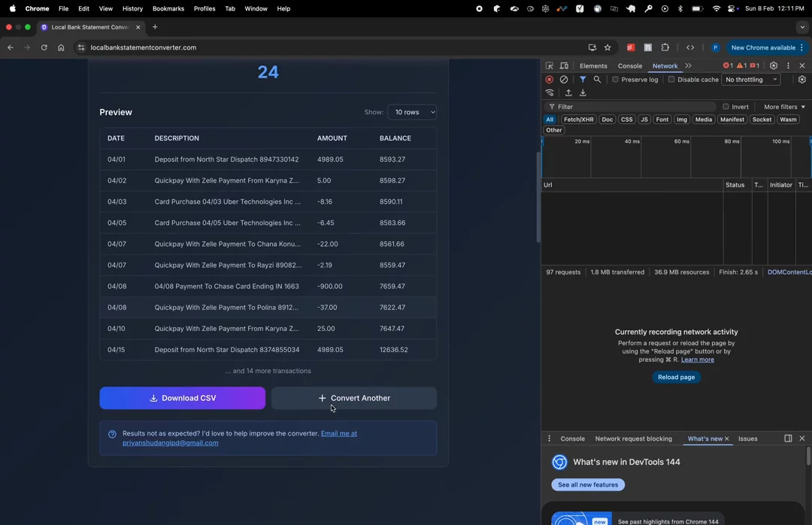Click the inspect element picker icon
The image size is (812, 525).
coord(550,66)
